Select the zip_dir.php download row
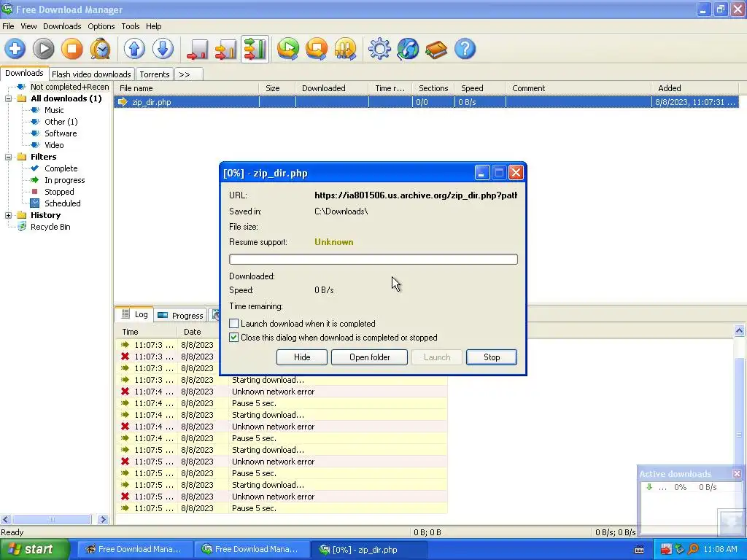Screen dimensions: 747x560 pyautogui.click(x=426, y=102)
